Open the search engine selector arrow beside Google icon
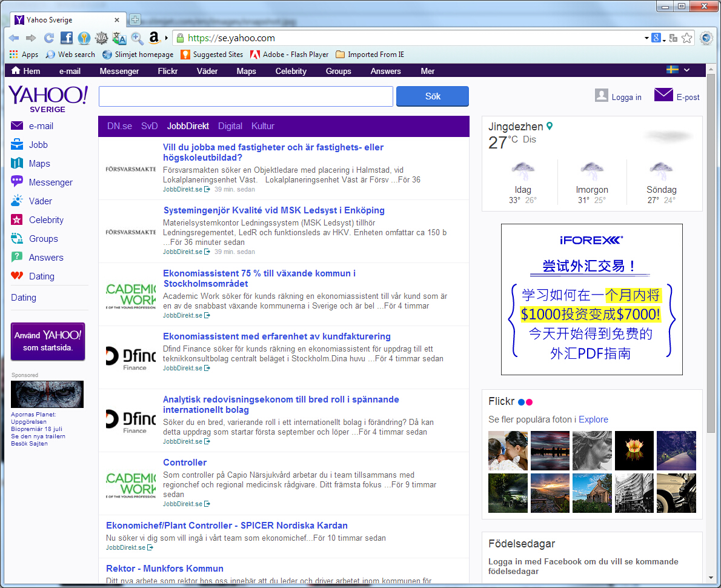721x588 pixels. point(664,40)
